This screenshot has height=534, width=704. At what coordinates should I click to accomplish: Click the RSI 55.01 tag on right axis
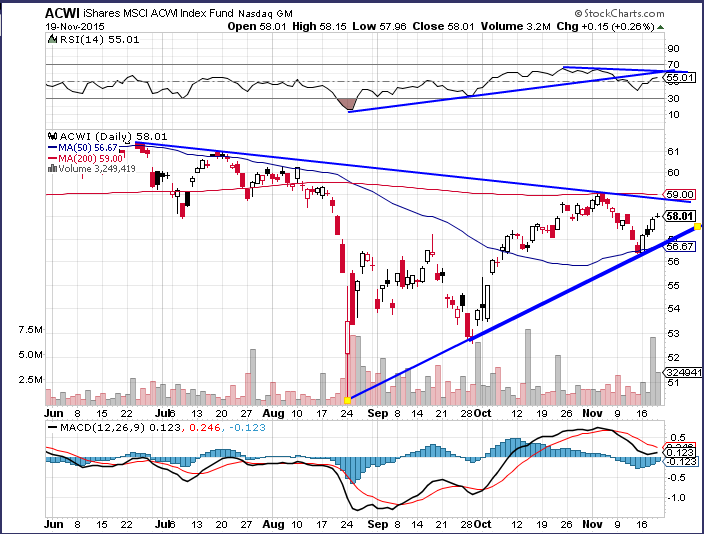[680, 78]
